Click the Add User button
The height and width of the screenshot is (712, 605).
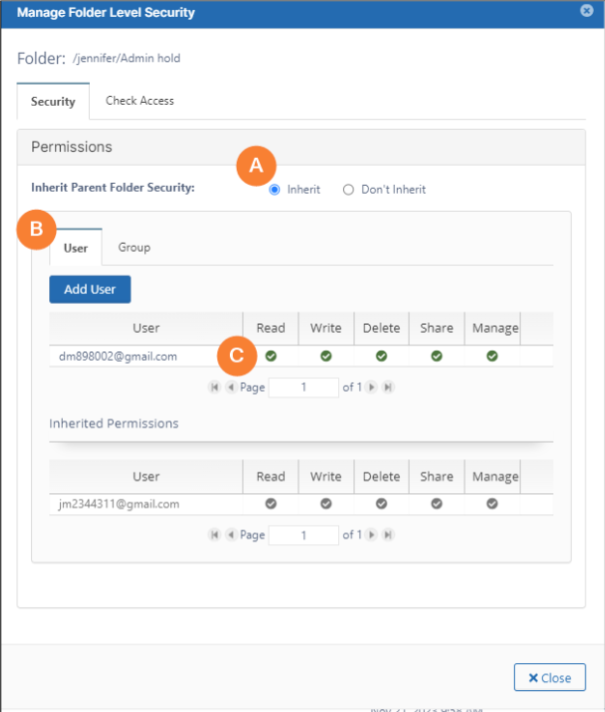(x=90, y=289)
